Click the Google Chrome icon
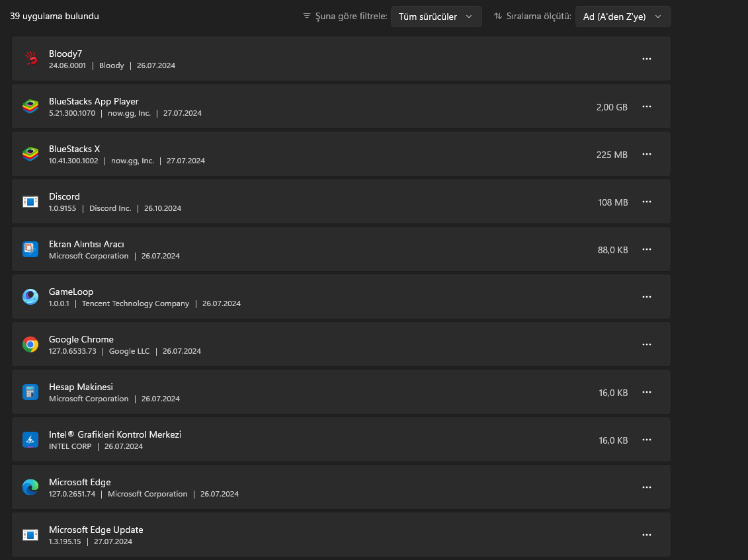Screen dimensions: 748x560 tap(30, 344)
